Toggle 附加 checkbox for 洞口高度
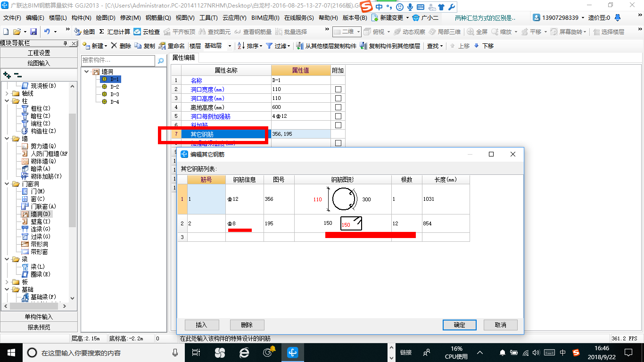This screenshot has width=644, height=362. [338, 99]
